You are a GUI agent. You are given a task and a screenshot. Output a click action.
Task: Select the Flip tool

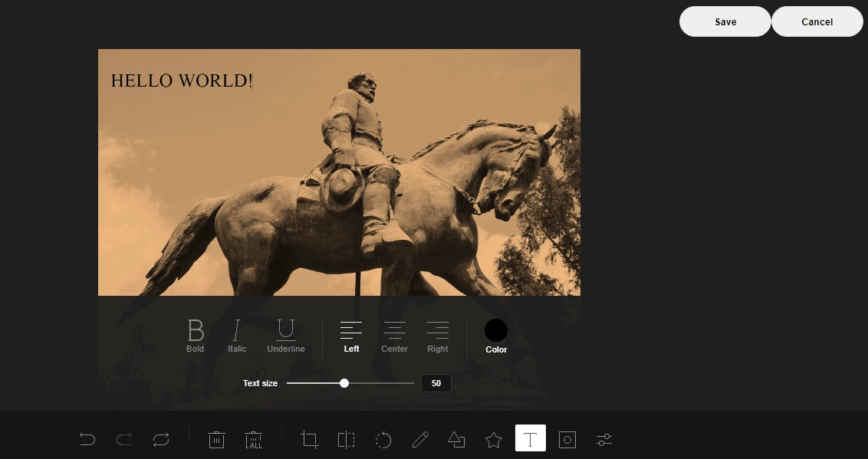point(347,439)
